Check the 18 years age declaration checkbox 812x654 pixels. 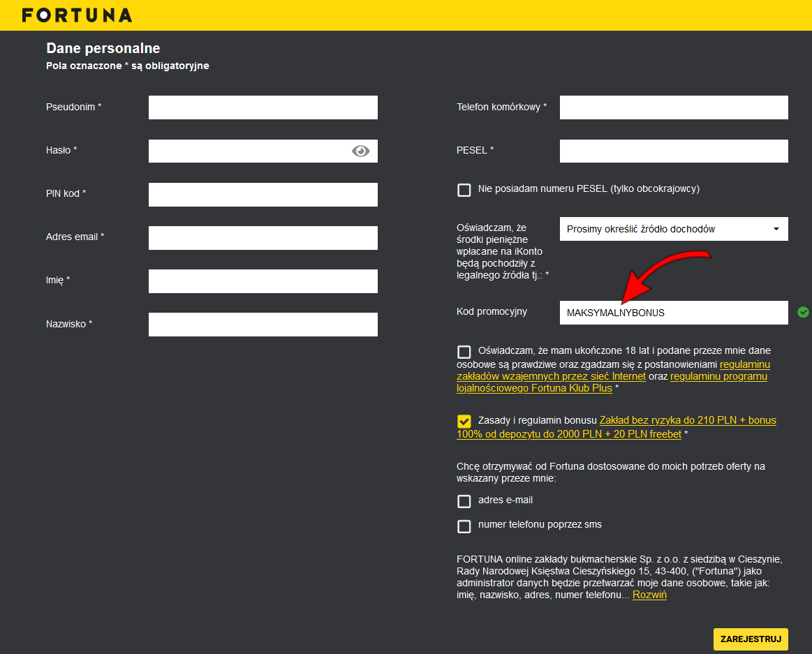coord(464,352)
